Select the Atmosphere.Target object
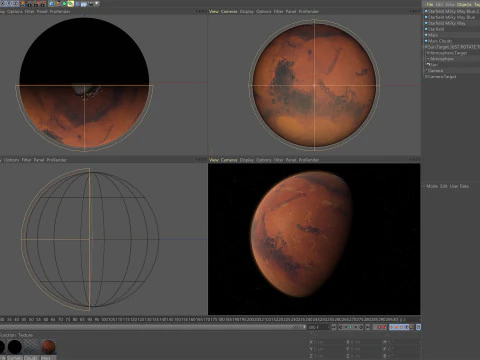Screen dimensions: 480x360 [449, 53]
